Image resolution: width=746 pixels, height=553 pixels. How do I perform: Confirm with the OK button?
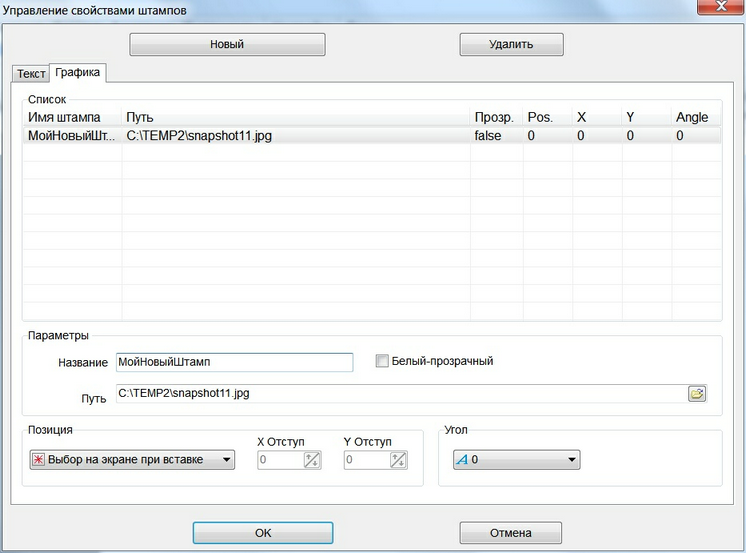263,533
